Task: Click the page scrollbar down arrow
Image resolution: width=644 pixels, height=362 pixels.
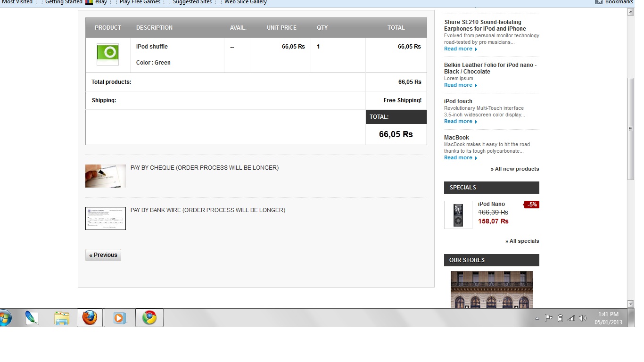Action: coord(630,304)
